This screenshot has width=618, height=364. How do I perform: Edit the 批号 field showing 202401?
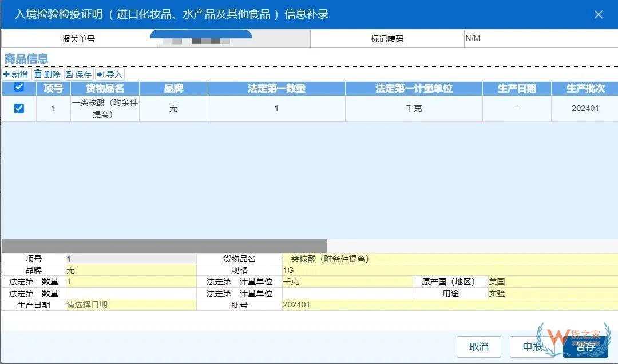[x=343, y=305]
